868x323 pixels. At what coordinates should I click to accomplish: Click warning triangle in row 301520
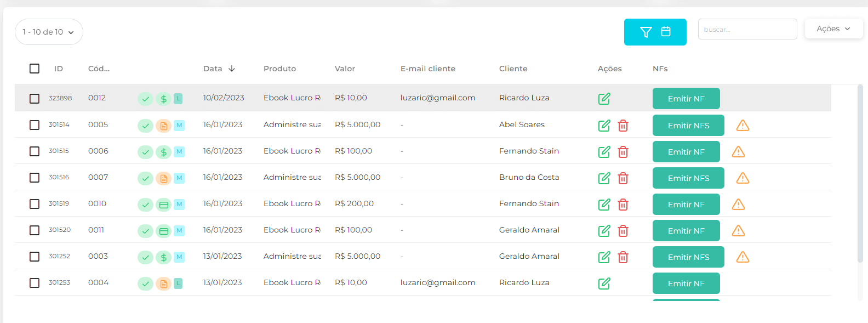coord(738,231)
